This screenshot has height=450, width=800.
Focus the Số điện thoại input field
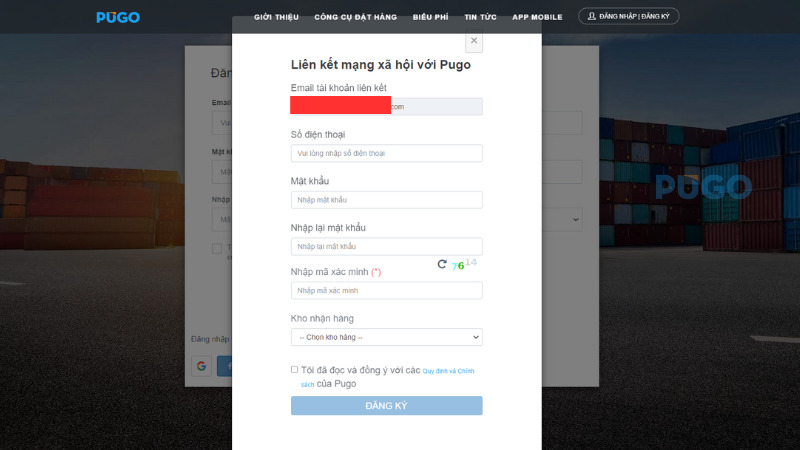click(386, 153)
